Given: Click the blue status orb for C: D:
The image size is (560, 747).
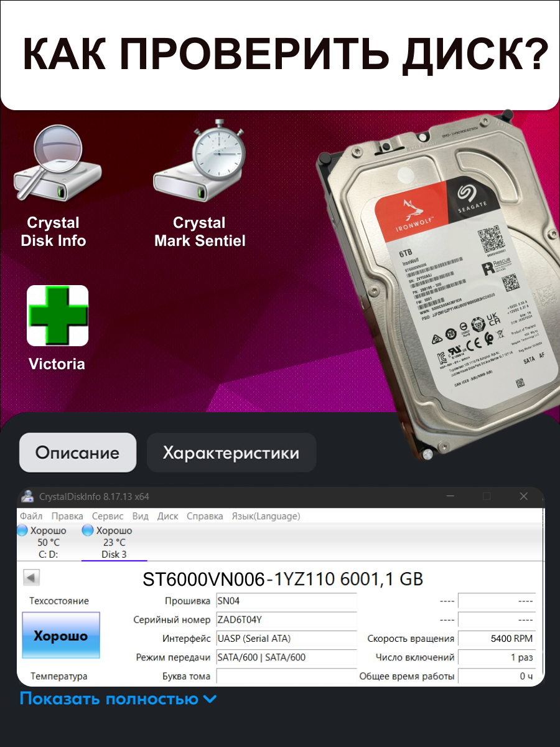Looking at the screenshot, I should coord(22,530).
